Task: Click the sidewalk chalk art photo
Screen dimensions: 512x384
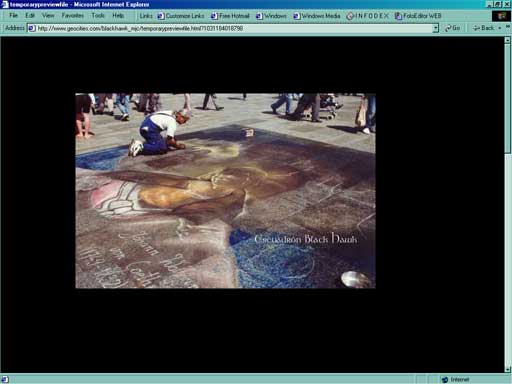Action: pyautogui.click(x=225, y=191)
